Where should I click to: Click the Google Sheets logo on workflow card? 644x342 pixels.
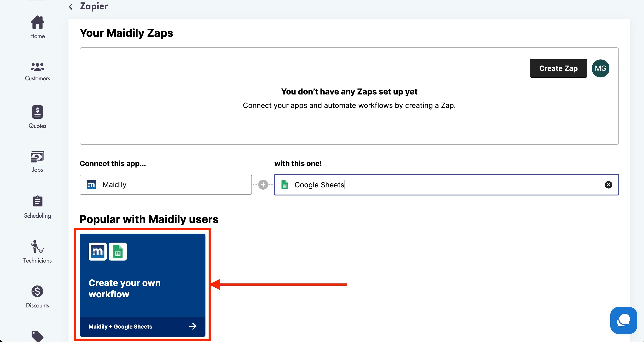[x=118, y=251]
